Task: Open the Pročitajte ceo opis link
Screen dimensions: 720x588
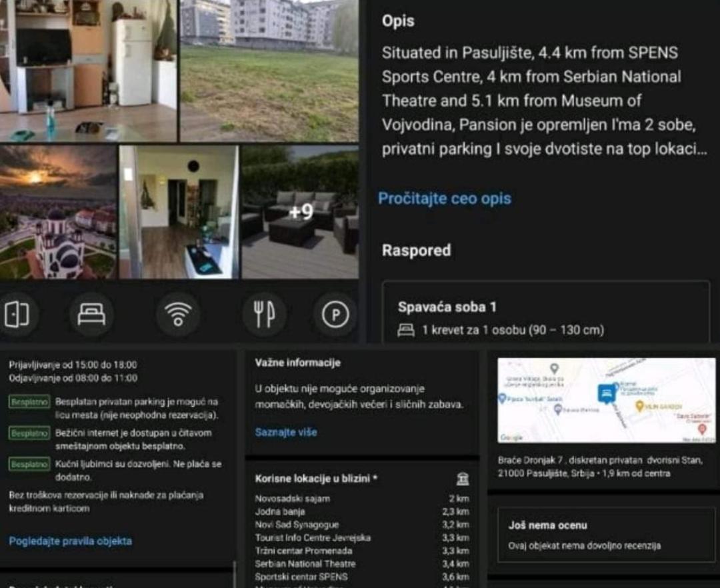Action: pyautogui.click(x=445, y=198)
